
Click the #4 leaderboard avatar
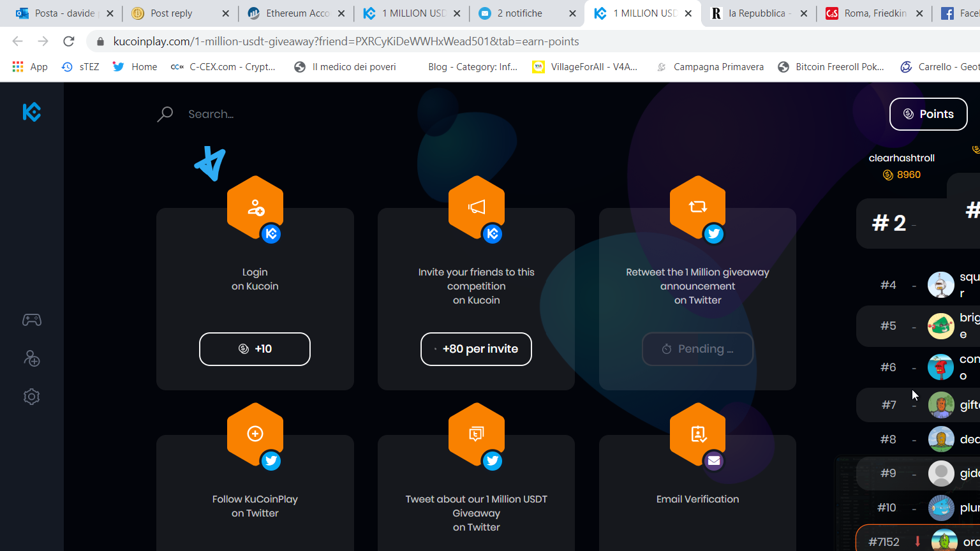[941, 285]
